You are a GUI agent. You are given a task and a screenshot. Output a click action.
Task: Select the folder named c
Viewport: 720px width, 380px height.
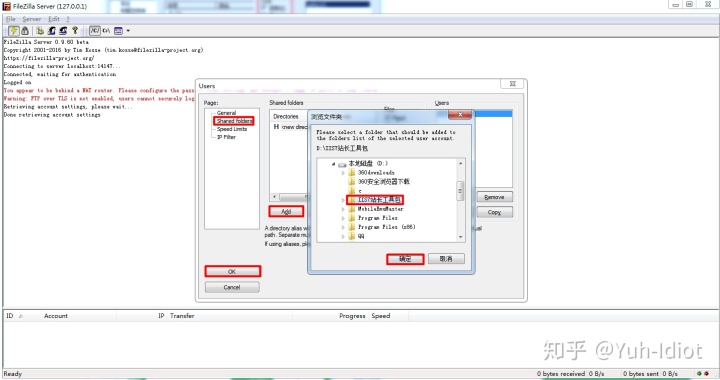(360, 190)
